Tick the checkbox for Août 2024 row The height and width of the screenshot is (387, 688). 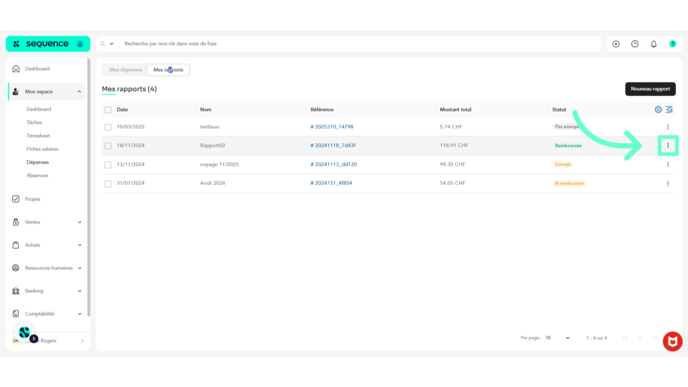108,184
